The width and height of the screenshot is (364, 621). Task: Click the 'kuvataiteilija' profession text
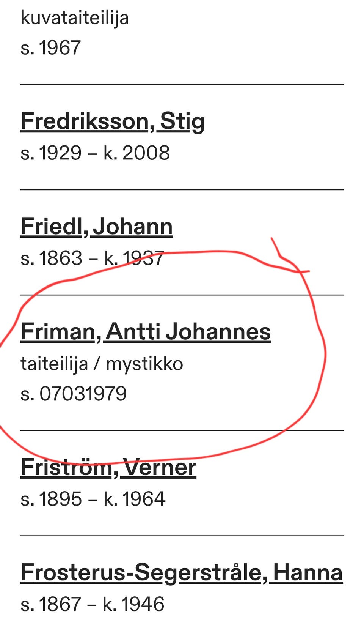[x=74, y=18]
